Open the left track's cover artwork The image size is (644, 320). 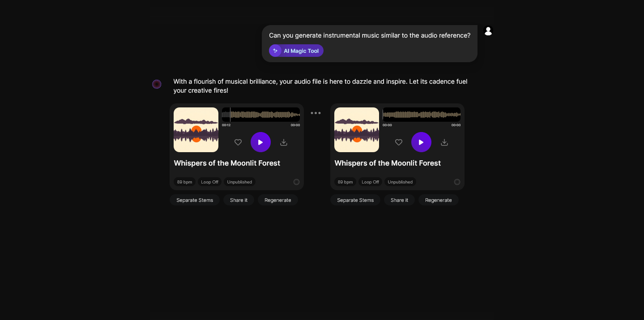pyautogui.click(x=196, y=130)
